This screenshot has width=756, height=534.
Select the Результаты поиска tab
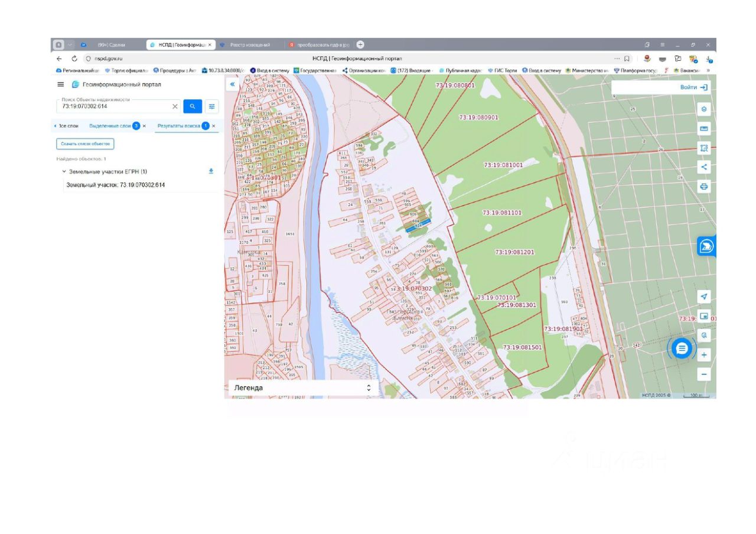179,126
